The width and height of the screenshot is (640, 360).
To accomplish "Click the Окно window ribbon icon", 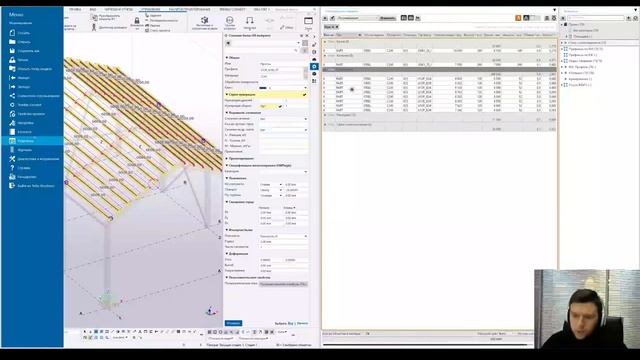I will pos(309,22).
